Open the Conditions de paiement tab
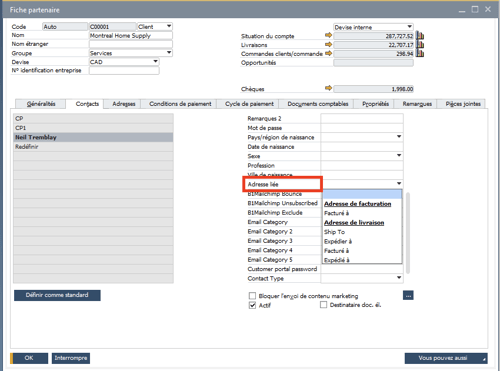Image resolution: width=500 pixels, height=371 pixels. (179, 104)
